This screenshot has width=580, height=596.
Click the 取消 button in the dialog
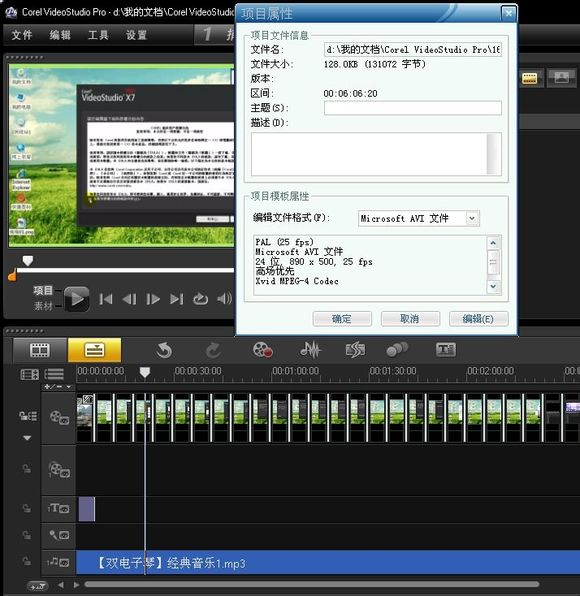tap(410, 319)
